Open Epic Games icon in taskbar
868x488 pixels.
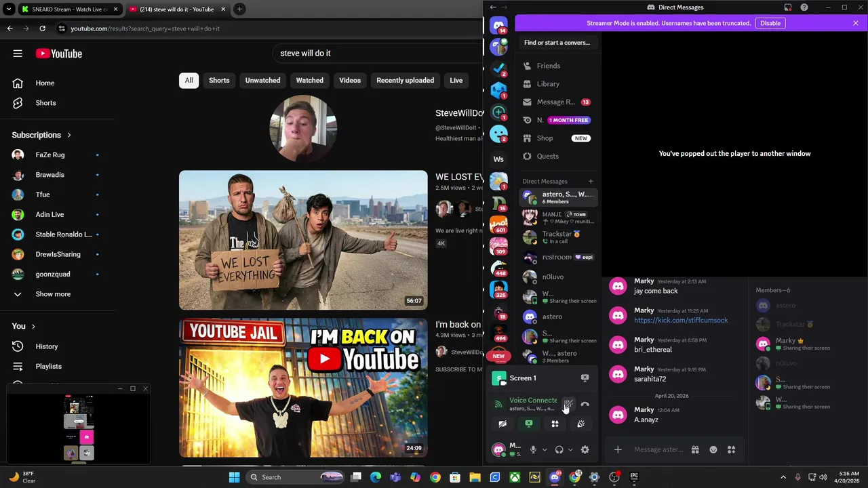(634, 477)
